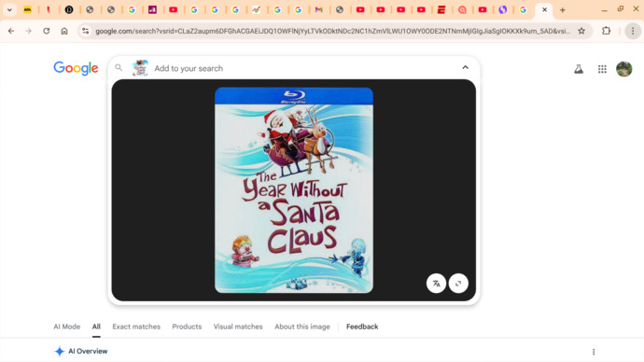
Task: Go back to the previous page
Action: click(x=11, y=31)
